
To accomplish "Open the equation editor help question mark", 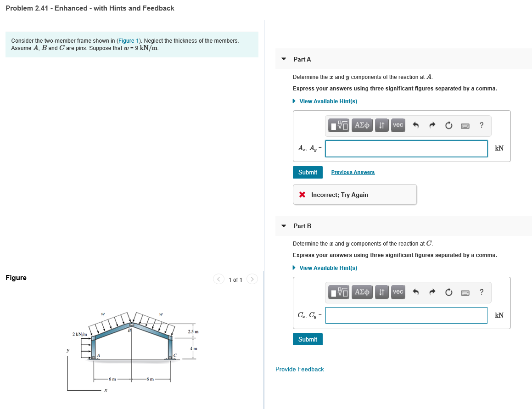I will pyautogui.click(x=481, y=125).
